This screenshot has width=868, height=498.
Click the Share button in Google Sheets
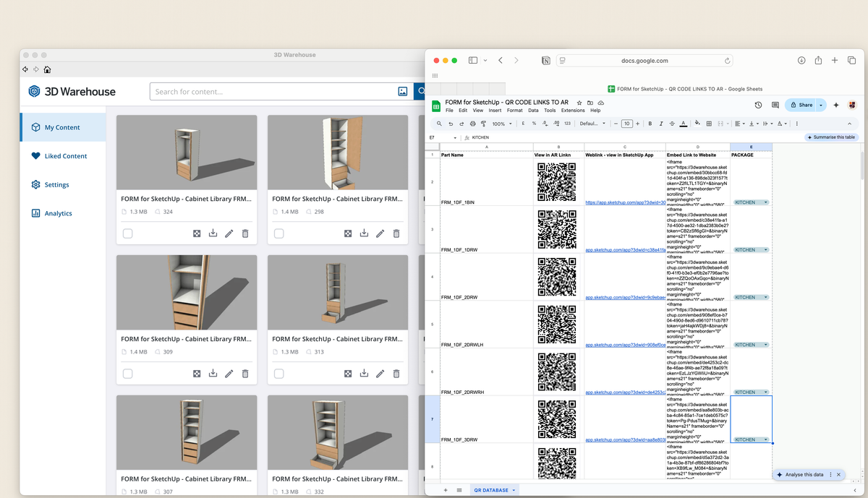coord(804,105)
